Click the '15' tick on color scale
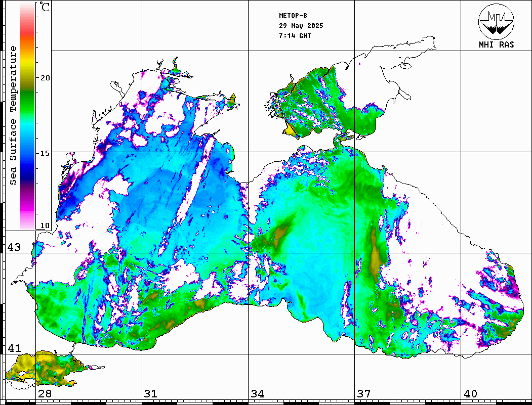The image size is (532, 405). (x=45, y=153)
